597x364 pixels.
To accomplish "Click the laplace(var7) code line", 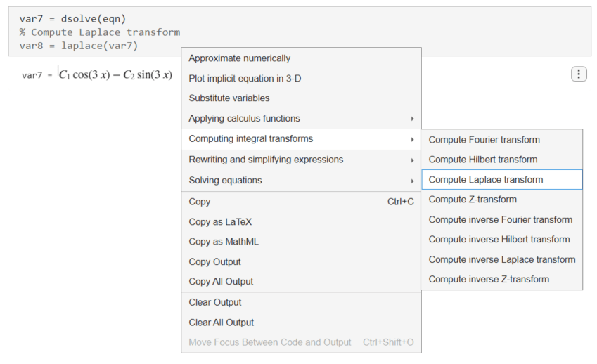I will pyautogui.click(x=79, y=46).
